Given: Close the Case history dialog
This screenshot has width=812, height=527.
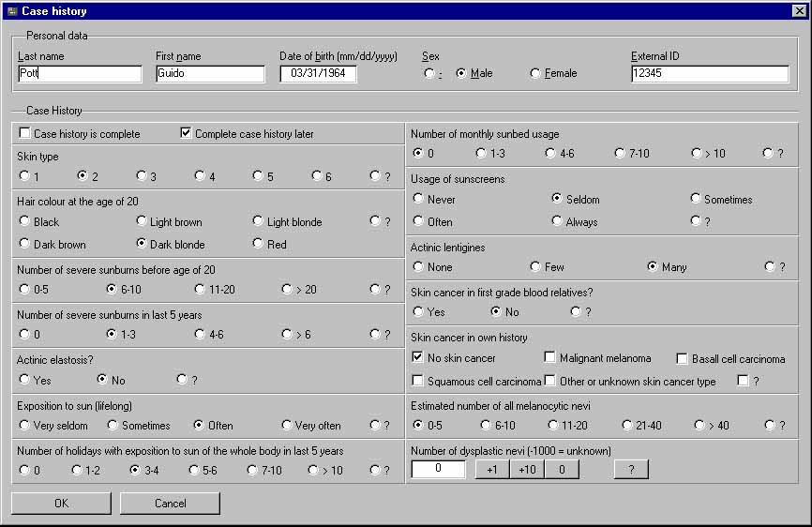Looking at the screenshot, I should [799, 11].
